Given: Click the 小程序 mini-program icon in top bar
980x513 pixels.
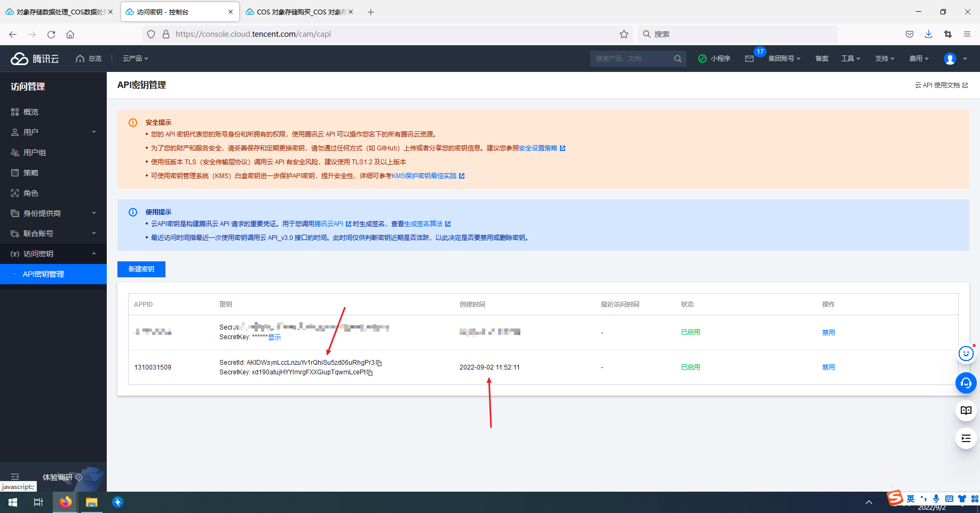Looking at the screenshot, I should click(x=702, y=59).
